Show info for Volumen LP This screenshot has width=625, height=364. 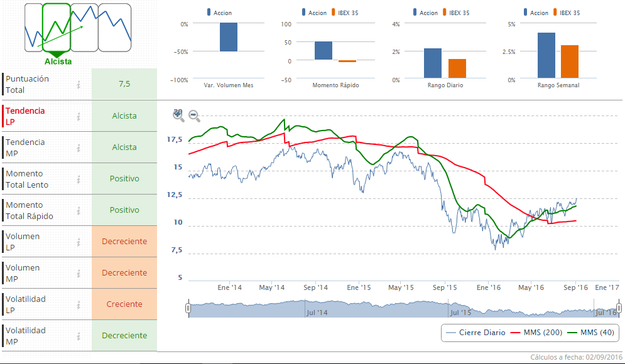79,242
